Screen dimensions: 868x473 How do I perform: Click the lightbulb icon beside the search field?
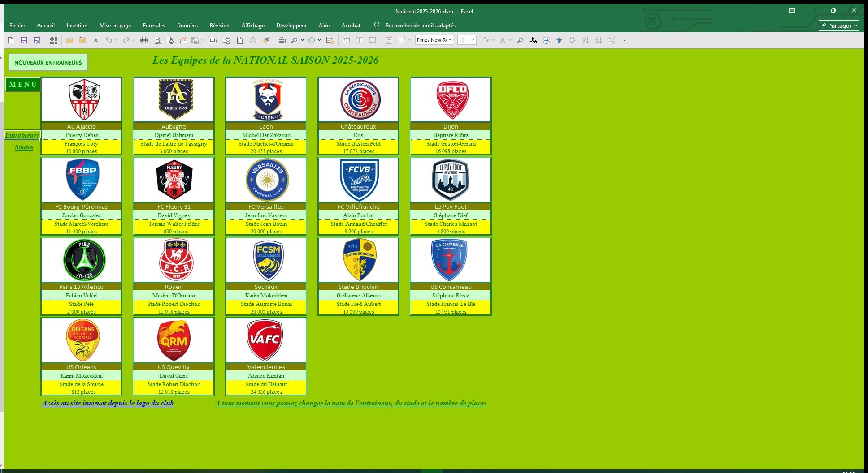point(377,26)
